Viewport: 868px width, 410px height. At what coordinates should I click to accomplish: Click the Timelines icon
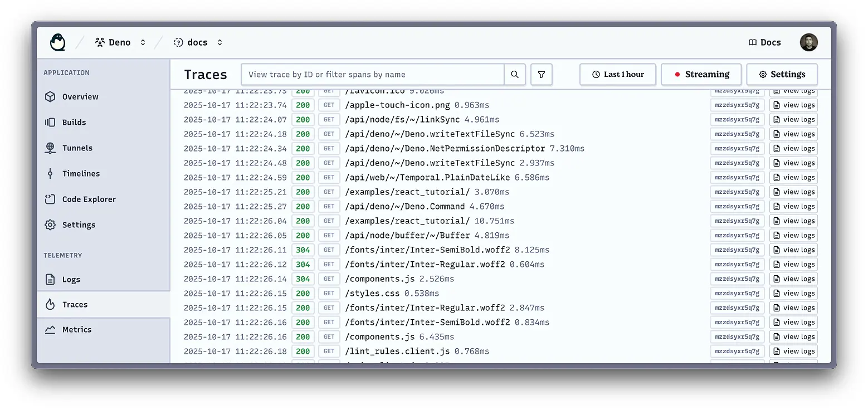(51, 173)
